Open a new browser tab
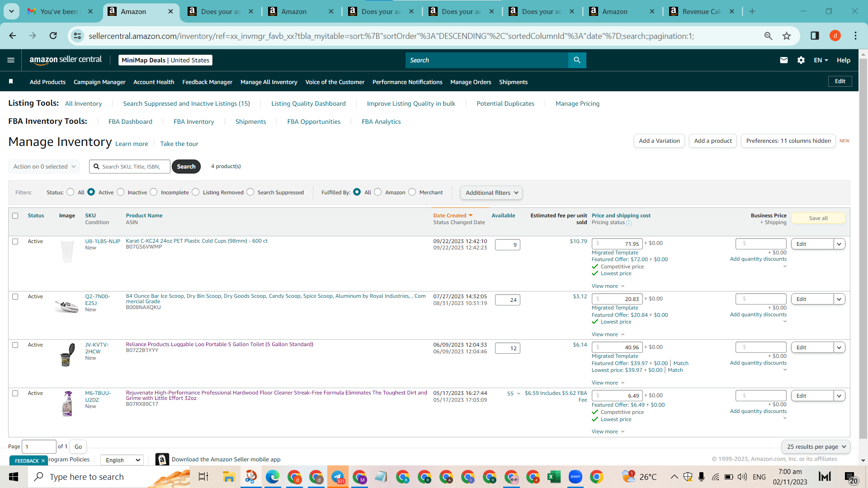This screenshot has height=488, width=868. (752, 11)
